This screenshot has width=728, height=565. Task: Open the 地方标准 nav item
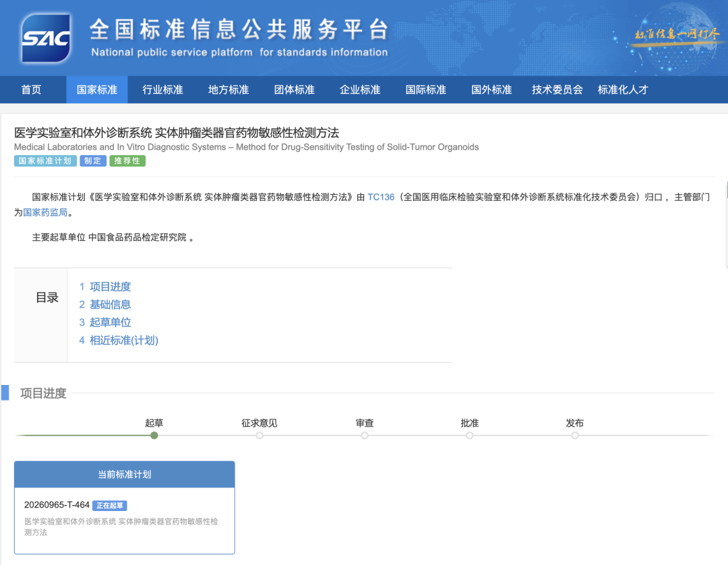(x=229, y=90)
